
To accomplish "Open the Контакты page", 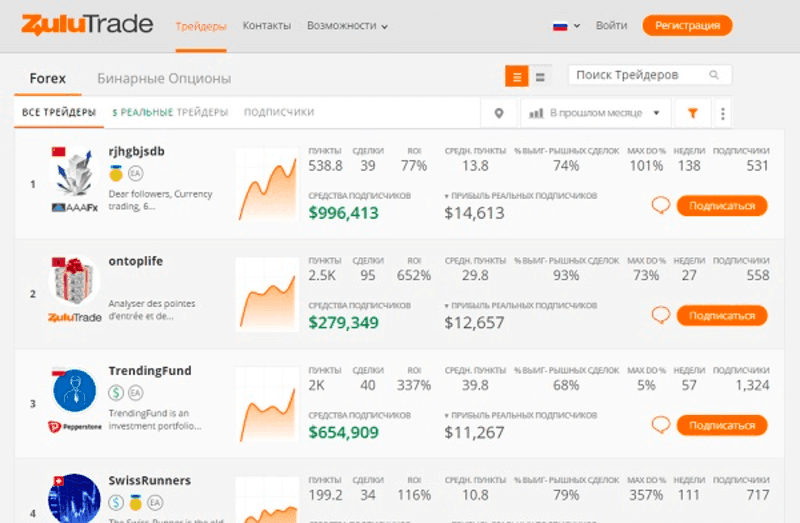I will tap(266, 26).
